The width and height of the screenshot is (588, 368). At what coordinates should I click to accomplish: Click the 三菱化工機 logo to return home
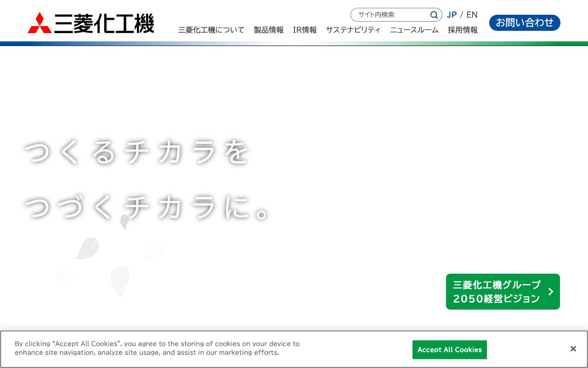(90, 23)
